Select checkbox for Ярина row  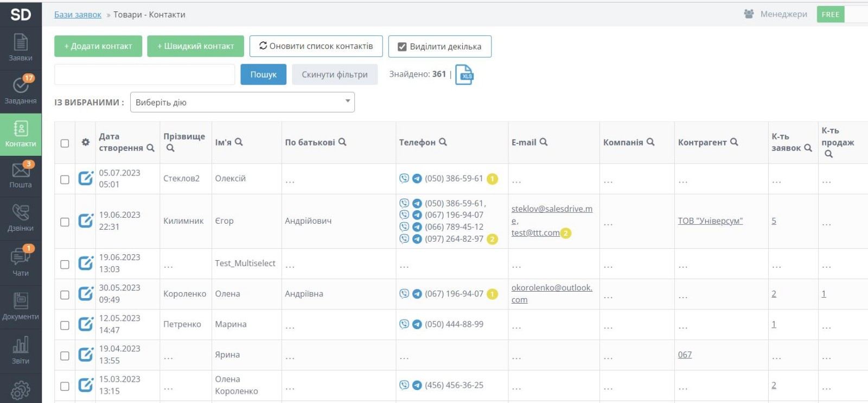[x=65, y=356]
